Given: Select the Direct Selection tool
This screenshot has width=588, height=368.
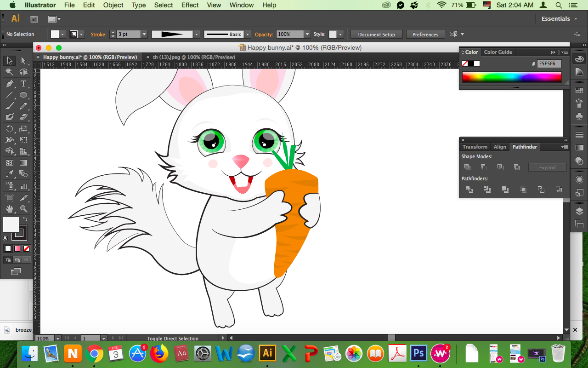Looking at the screenshot, I should (23, 61).
